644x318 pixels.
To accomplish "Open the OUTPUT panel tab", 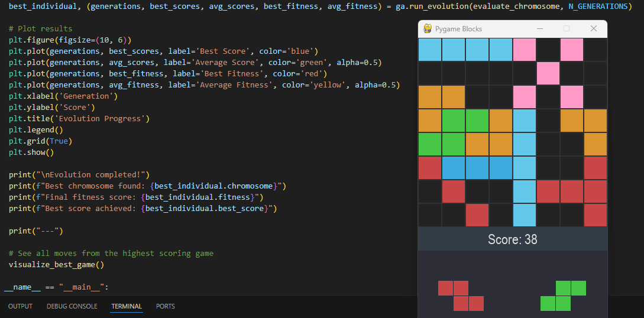I will tap(20, 306).
